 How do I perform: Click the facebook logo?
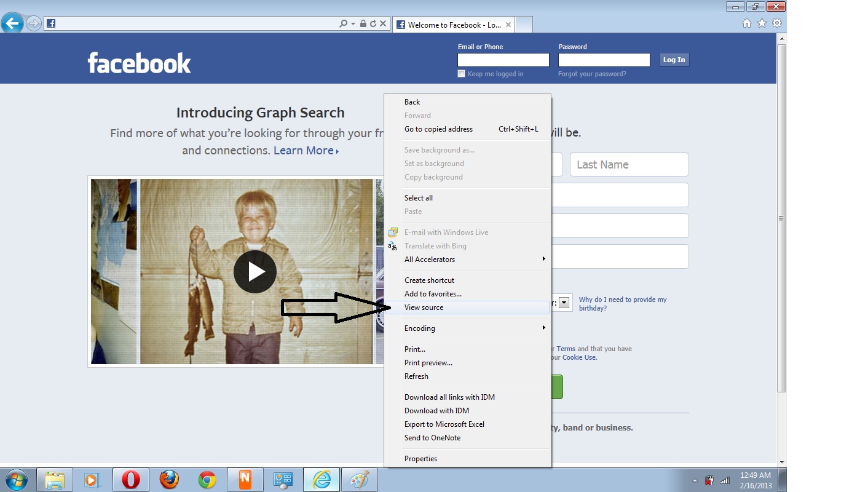coord(139,63)
